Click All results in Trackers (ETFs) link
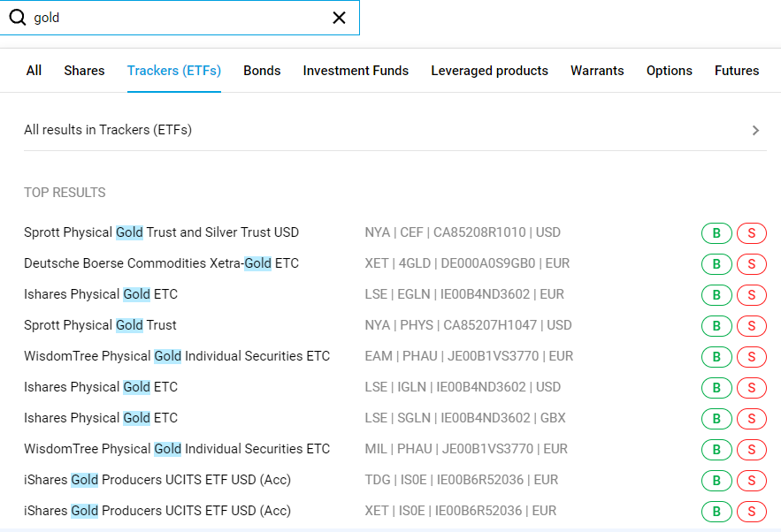 [x=108, y=130]
